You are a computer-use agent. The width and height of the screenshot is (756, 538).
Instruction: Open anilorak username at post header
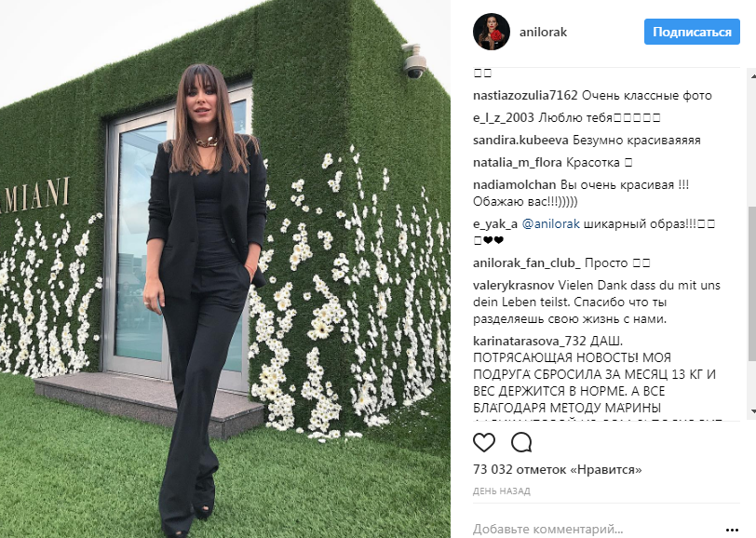click(543, 32)
